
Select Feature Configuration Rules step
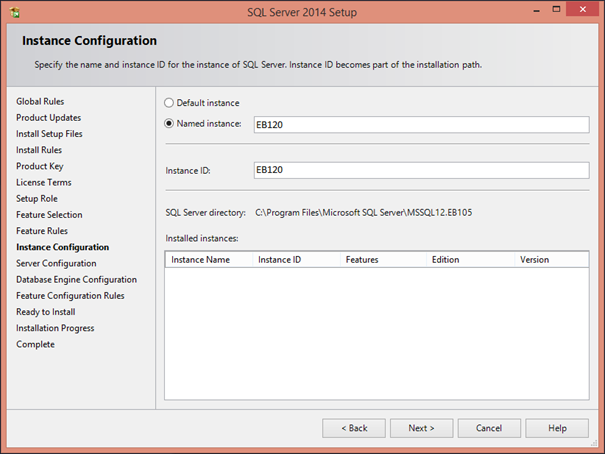[x=70, y=296]
